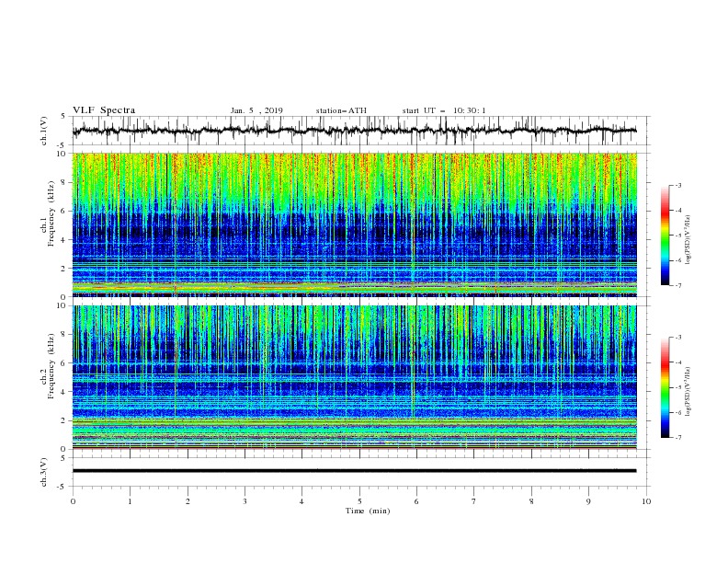Click the time axis tick label '2'

(188, 501)
